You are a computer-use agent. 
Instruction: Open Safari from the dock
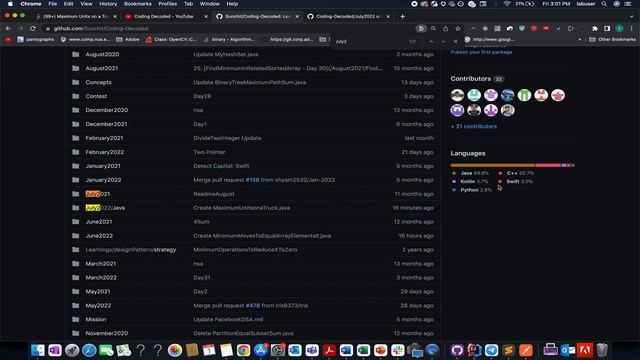89,350
